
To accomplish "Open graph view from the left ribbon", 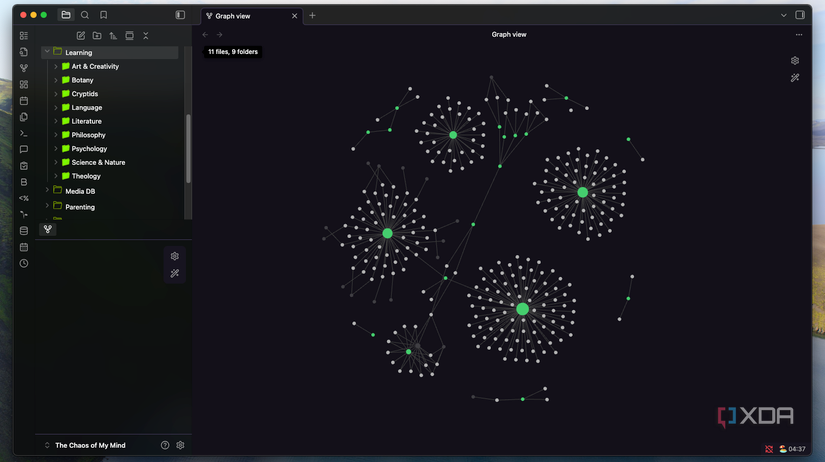I will coord(24,68).
